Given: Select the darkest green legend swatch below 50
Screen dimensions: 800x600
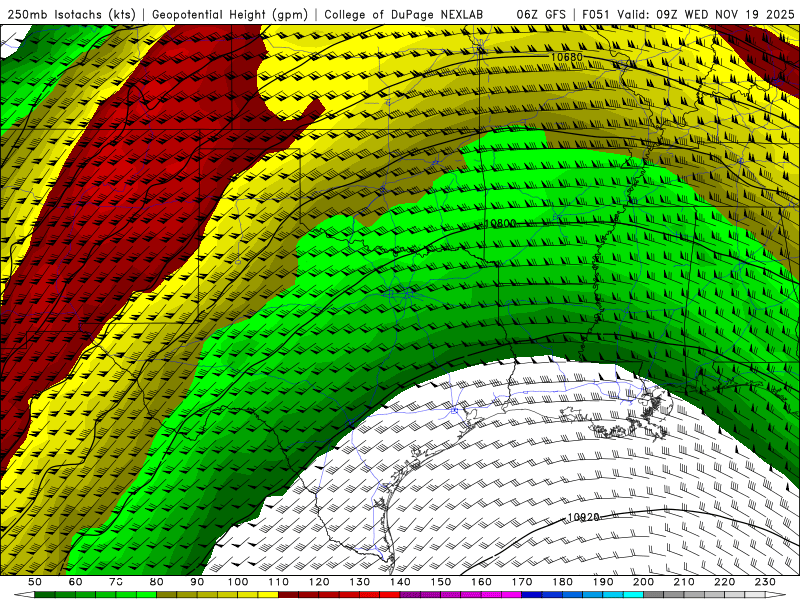Looking at the screenshot, I should pyautogui.click(x=44, y=594).
